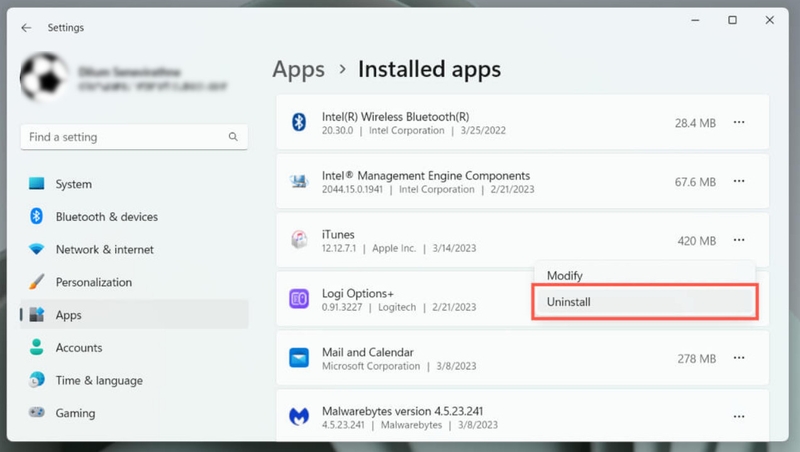Click the 420 MB size of iTunes
This screenshot has height=452, width=800.
[696, 241]
